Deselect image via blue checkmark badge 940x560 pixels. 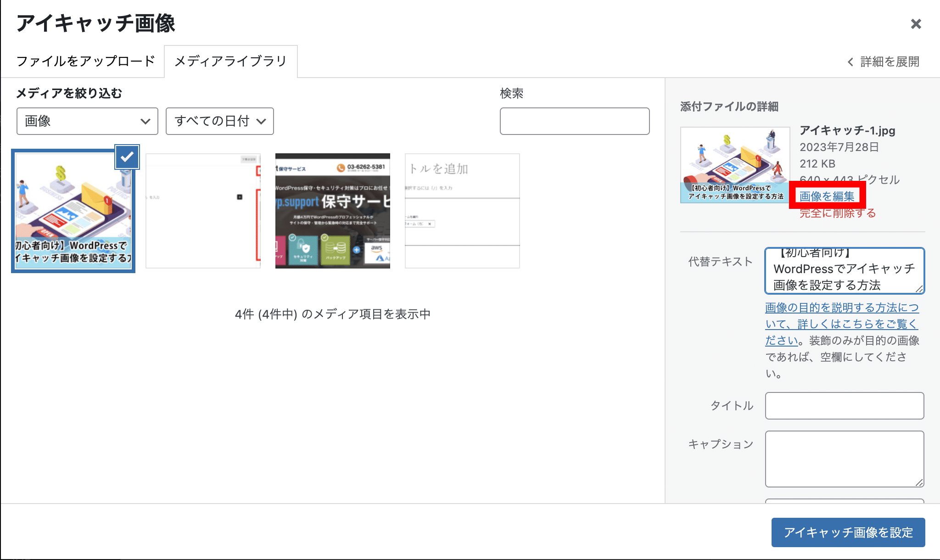click(x=127, y=157)
